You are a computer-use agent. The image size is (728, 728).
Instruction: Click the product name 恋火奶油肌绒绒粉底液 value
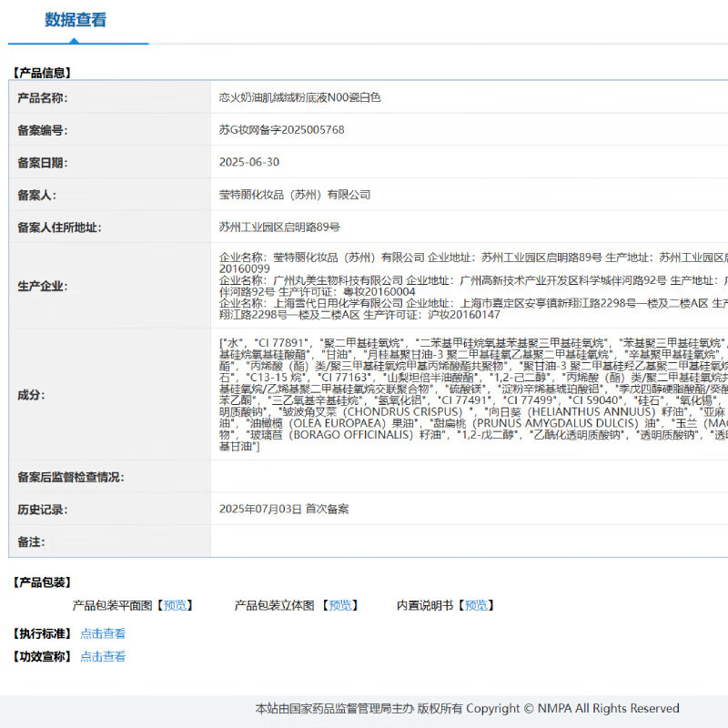click(x=299, y=97)
